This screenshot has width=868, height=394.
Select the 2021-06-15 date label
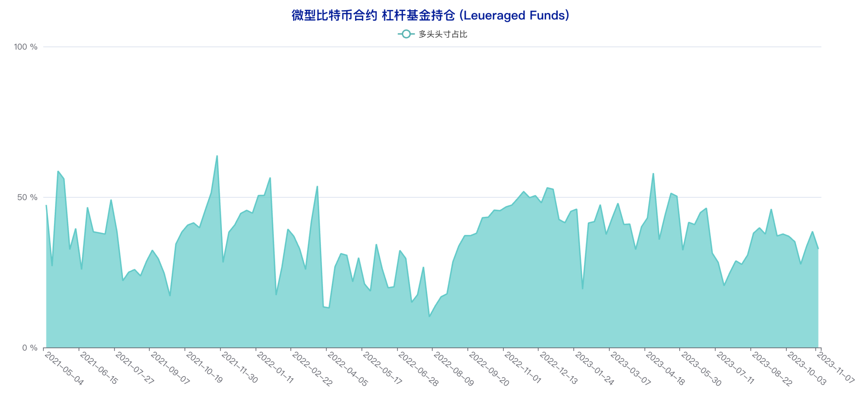99,369
